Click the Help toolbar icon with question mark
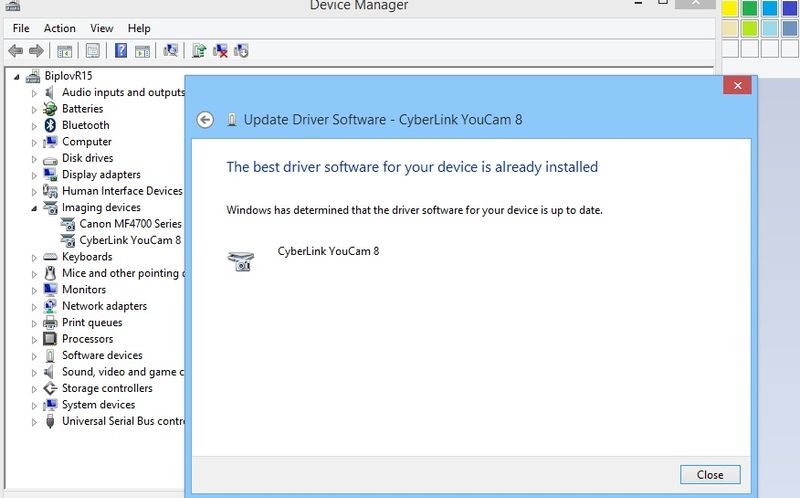The width and height of the screenshot is (800, 498). pos(121,50)
